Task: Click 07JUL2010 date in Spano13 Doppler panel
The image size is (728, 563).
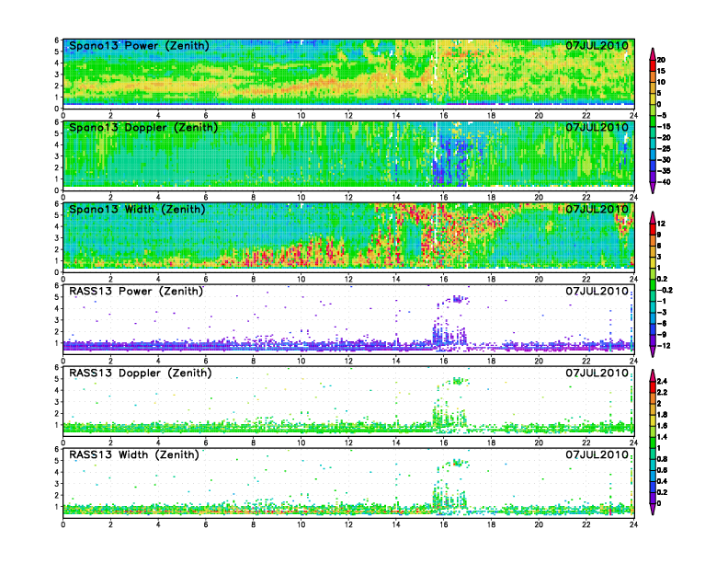Action: 597,127
